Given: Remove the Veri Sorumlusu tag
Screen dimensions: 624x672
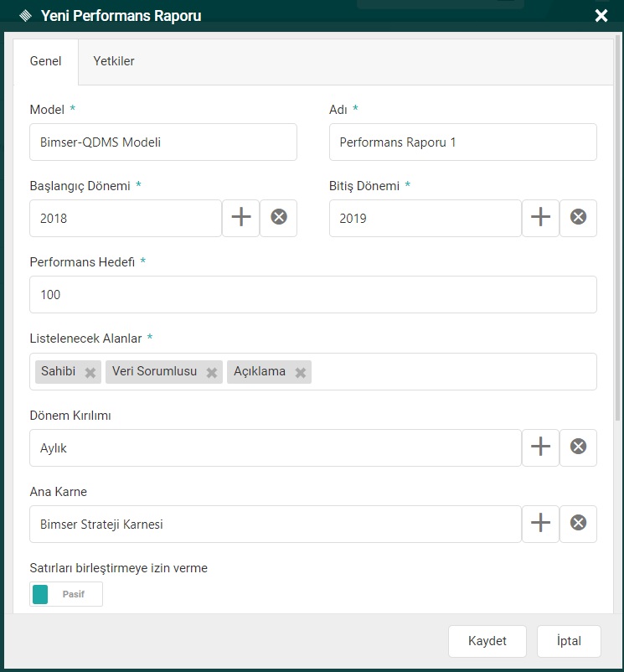Looking at the screenshot, I should 213,373.
